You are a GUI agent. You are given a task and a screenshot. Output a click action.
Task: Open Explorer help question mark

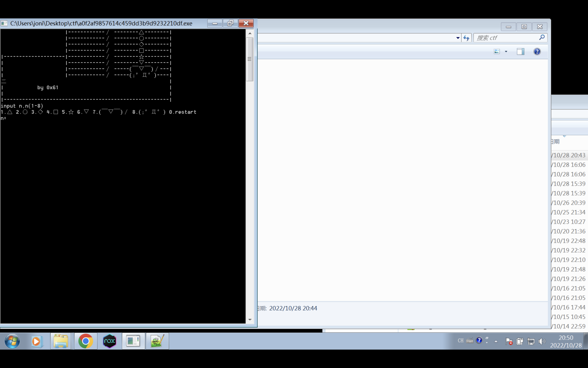[x=537, y=52]
